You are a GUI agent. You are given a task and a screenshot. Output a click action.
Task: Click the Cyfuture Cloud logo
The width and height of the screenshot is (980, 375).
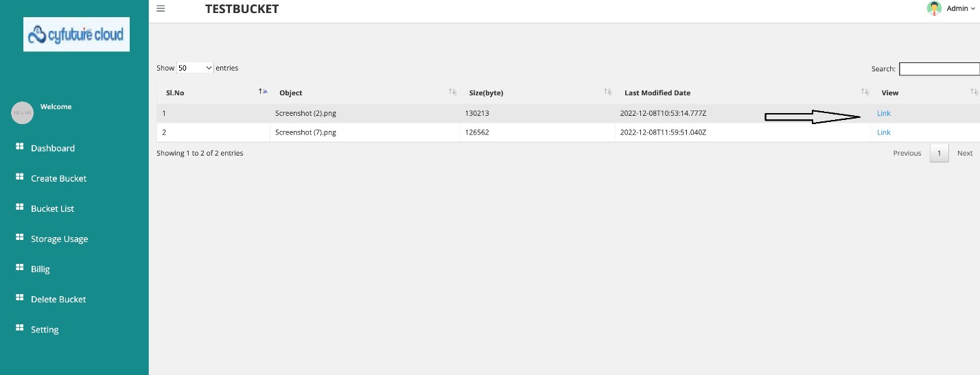[76, 34]
